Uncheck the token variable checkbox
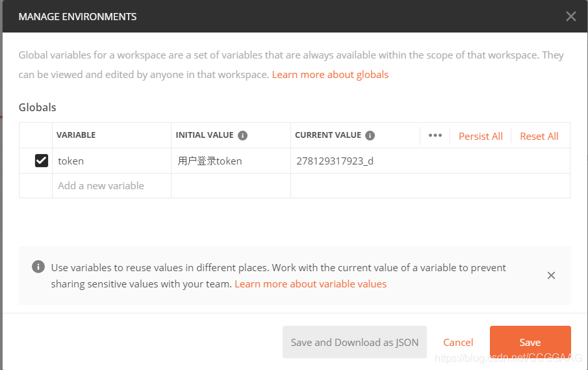The width and height of the screenshot is (588, 370). 41,161
